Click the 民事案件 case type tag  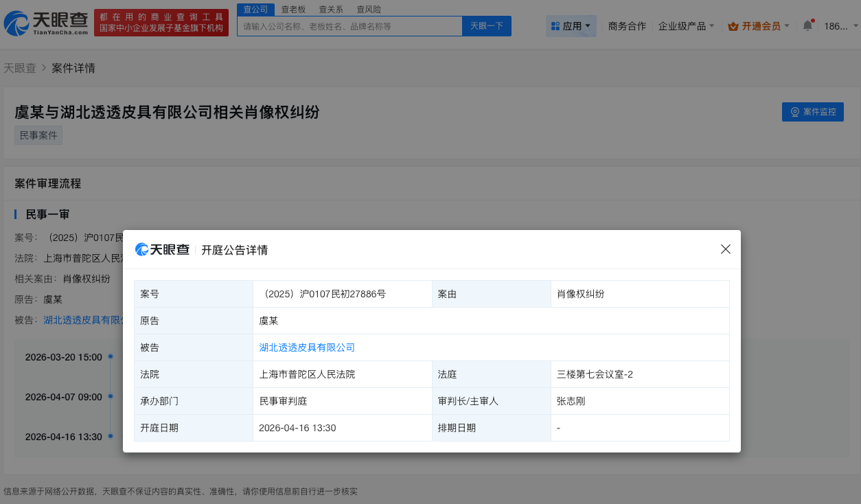[38, 135]
